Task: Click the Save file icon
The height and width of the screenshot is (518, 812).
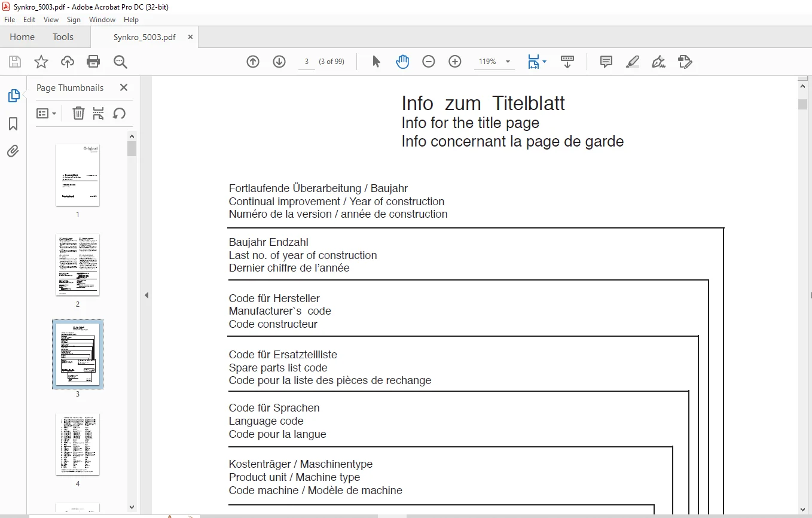Action: (15, 62)
